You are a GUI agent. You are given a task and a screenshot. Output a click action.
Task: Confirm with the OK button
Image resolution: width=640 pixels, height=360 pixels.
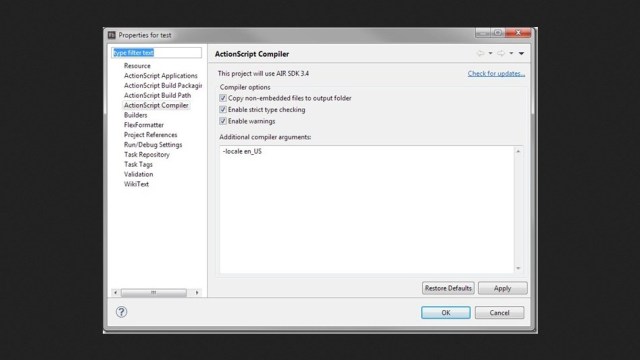point(446,313)
